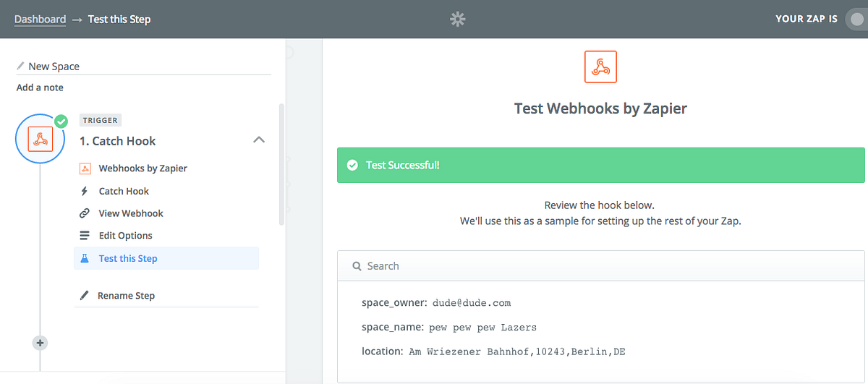868x384 pixels.
Task: Click the Zapier loading asterisk icon in header
Action: pos(458,20)
